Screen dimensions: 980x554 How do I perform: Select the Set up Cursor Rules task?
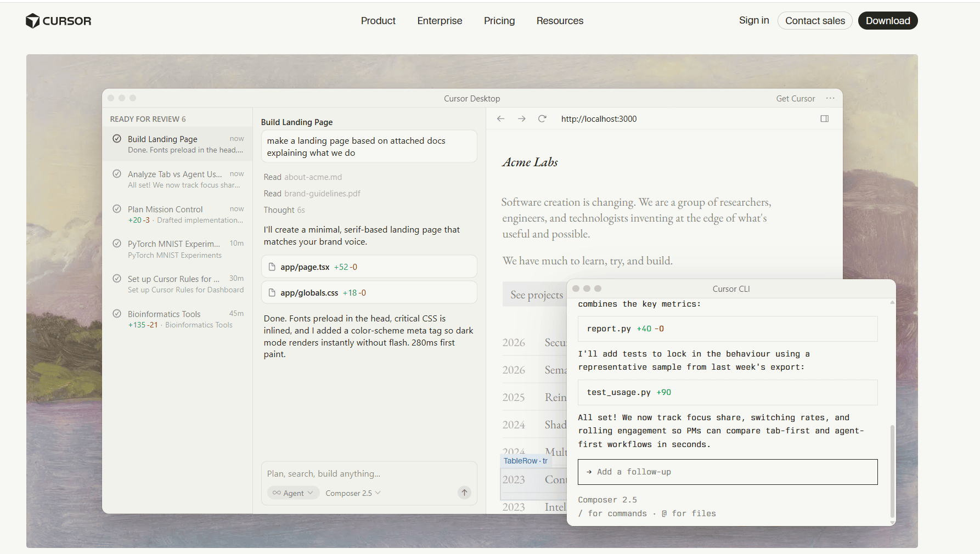point(177,284)
